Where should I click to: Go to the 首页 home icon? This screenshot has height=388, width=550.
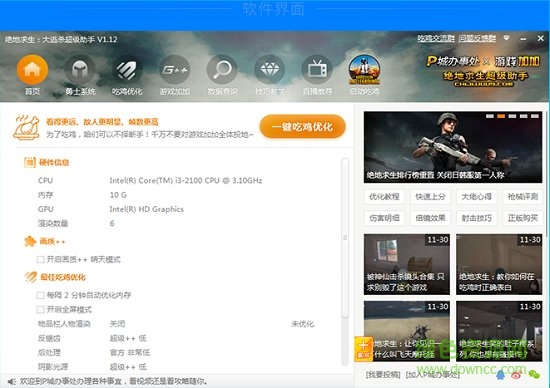coord(32,70)
